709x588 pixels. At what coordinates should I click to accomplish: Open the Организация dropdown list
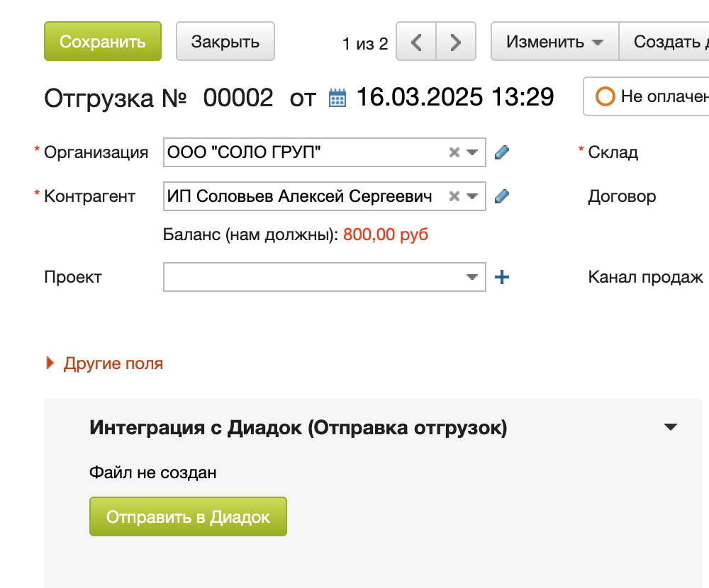click(472, 152)
